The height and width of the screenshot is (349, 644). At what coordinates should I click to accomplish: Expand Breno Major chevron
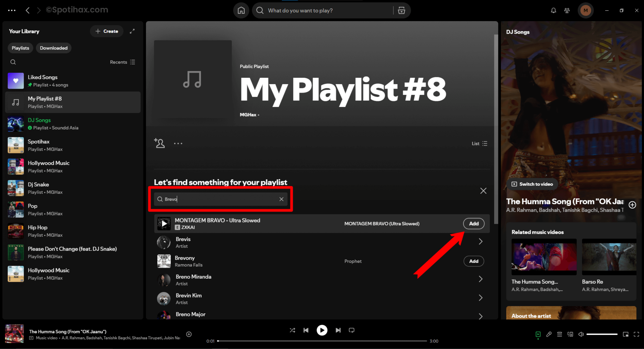(x=480, y=316)
